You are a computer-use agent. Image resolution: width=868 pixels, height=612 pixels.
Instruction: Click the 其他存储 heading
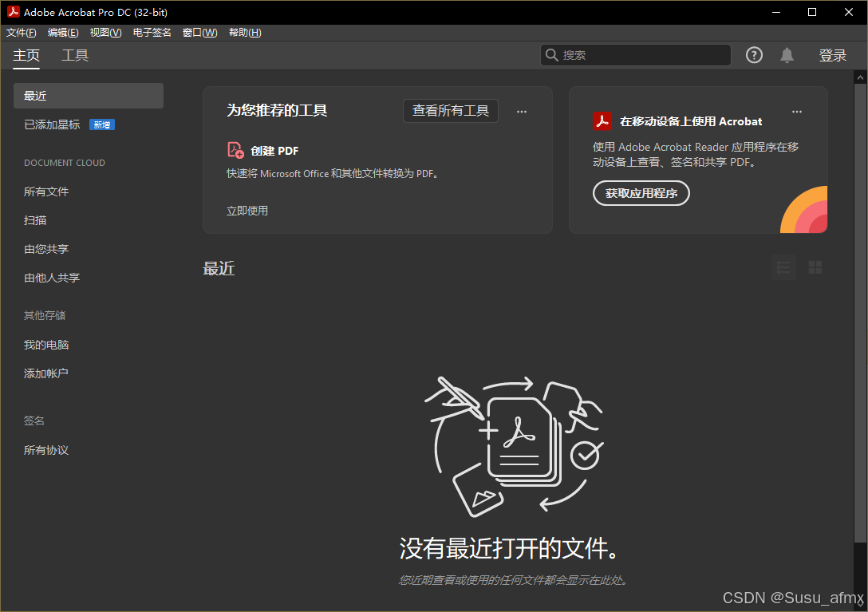45,316
